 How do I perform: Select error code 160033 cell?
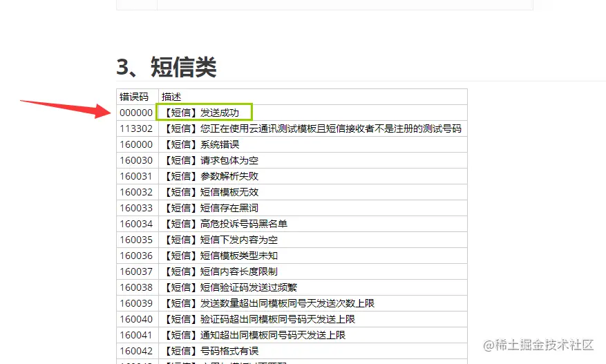pos(136,208)
